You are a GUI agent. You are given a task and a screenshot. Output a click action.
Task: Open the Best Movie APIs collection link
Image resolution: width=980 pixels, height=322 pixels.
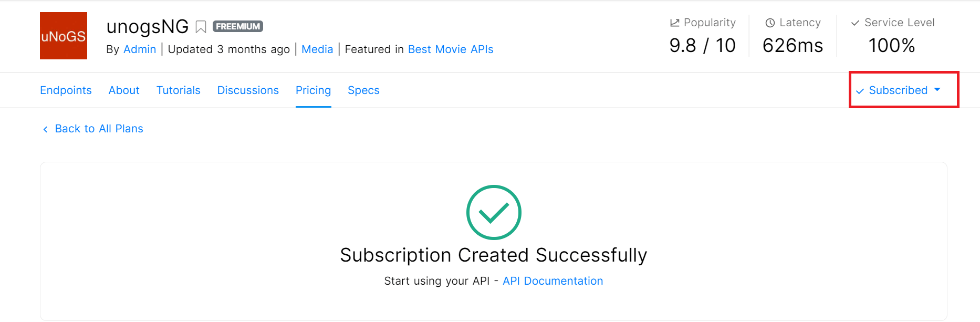(451, 49)
